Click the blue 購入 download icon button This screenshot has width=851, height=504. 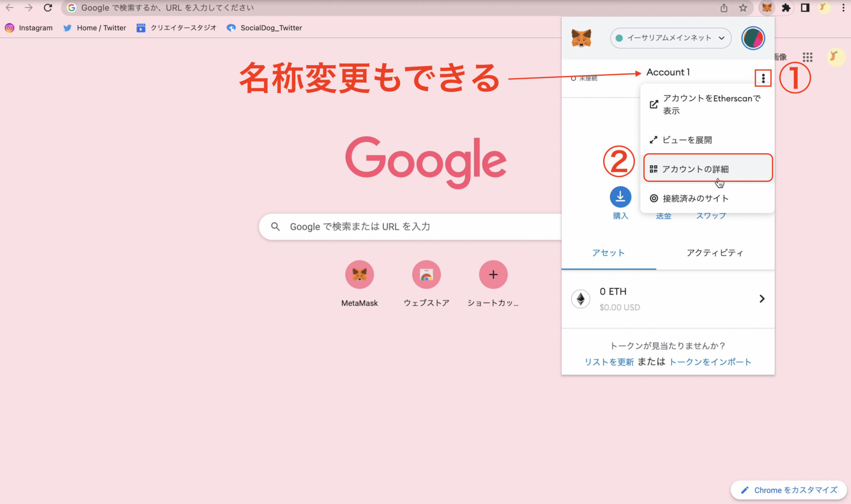pyautogui.click(x=621, y=197)
